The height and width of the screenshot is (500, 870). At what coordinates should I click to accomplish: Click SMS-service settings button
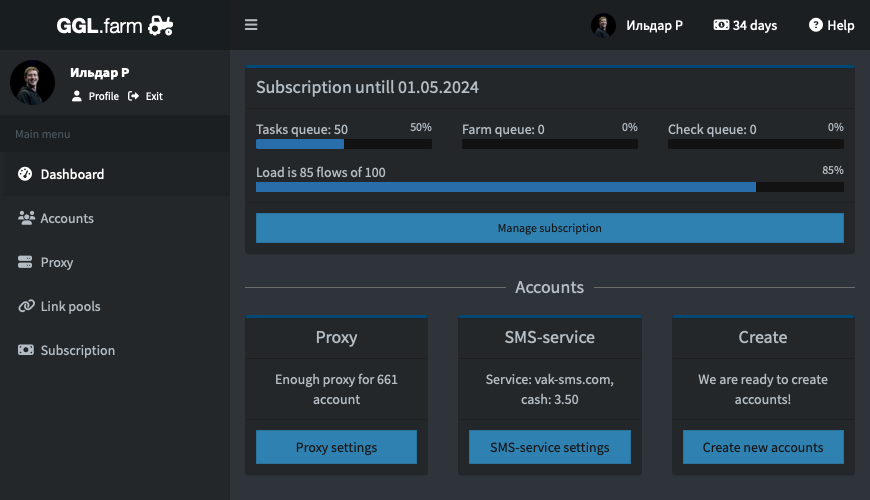point(550,447)
